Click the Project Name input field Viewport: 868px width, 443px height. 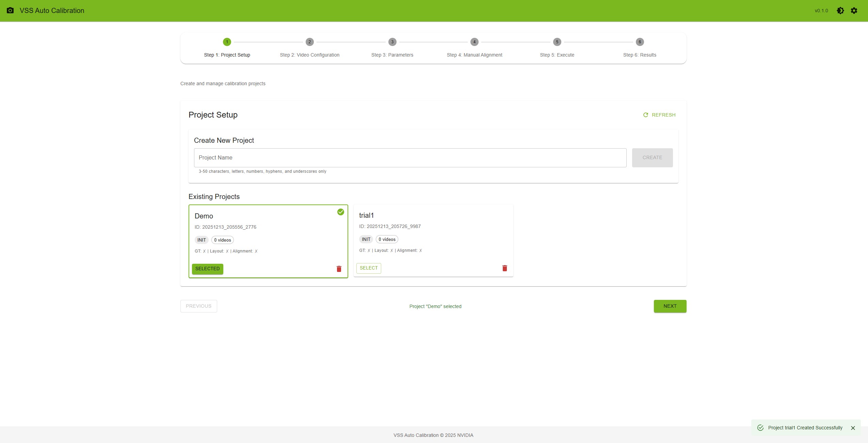pyautogui.click(x=410, y=158)
